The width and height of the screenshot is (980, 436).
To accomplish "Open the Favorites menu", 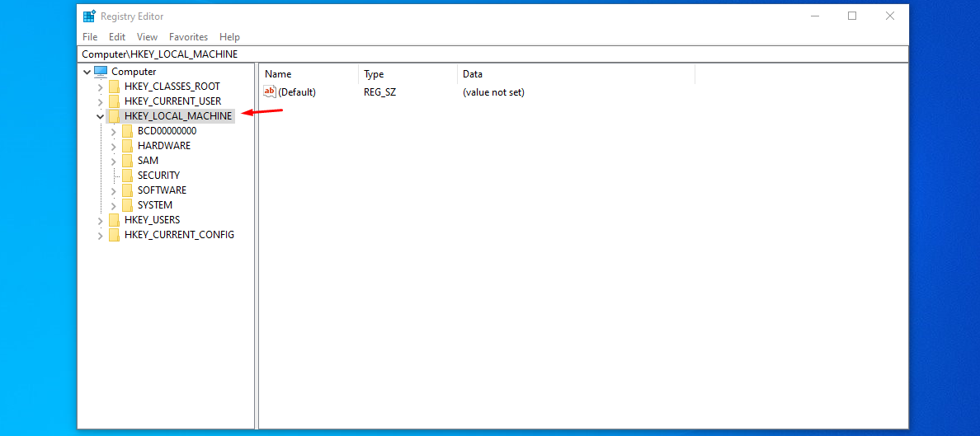I will (188, 37).
